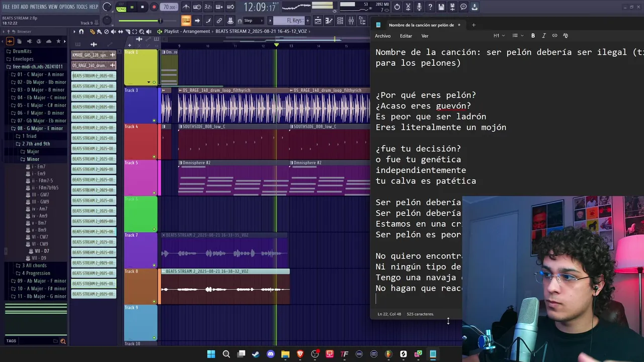Mute Track 4 using its green dot
Screen dimensions: 644x362
click(154, 157)
